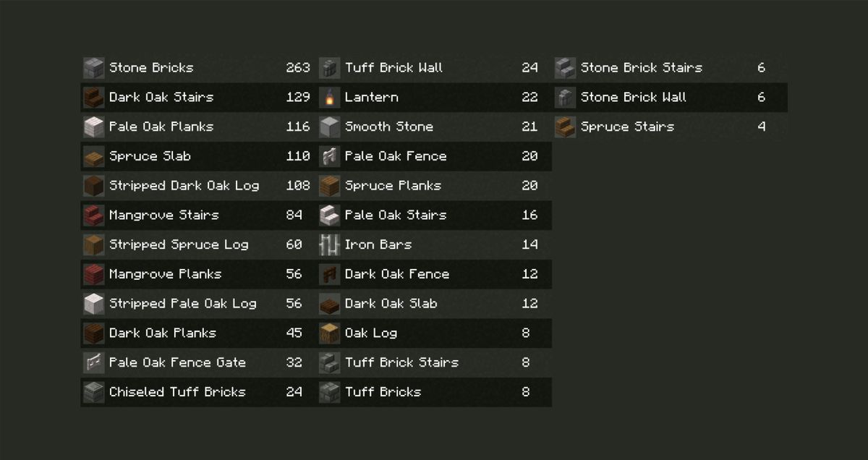Screen dimensions: 868x460
Task: Click the Pale Oak Planks count 116
Action: [297, 127]
